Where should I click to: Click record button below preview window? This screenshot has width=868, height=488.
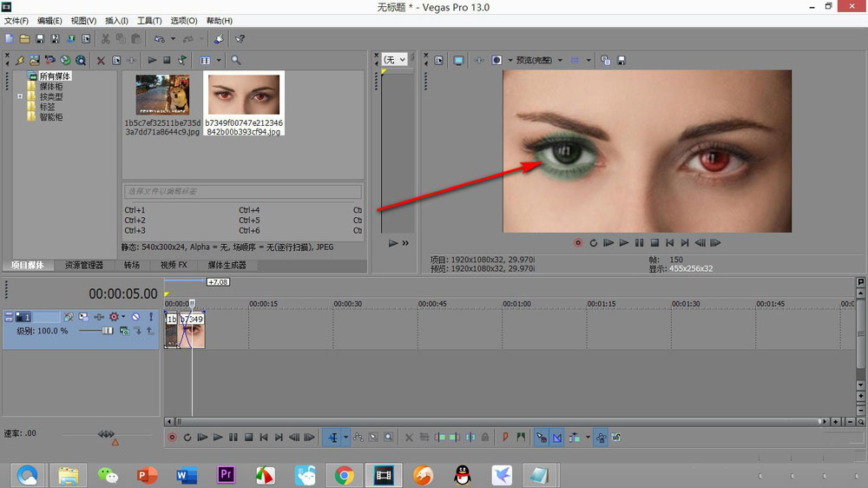click(578, 242)
